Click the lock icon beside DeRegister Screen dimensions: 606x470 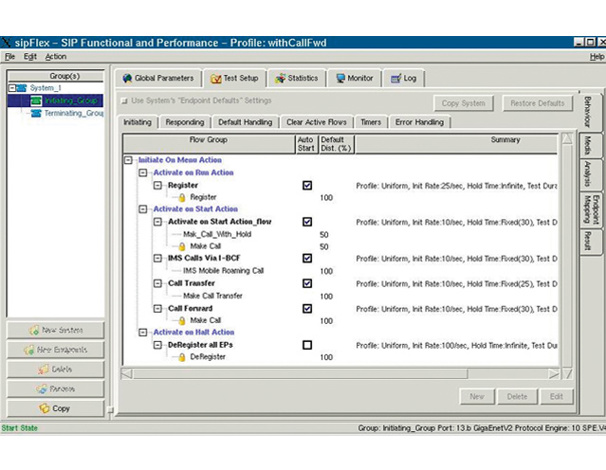tap(182, 357)
